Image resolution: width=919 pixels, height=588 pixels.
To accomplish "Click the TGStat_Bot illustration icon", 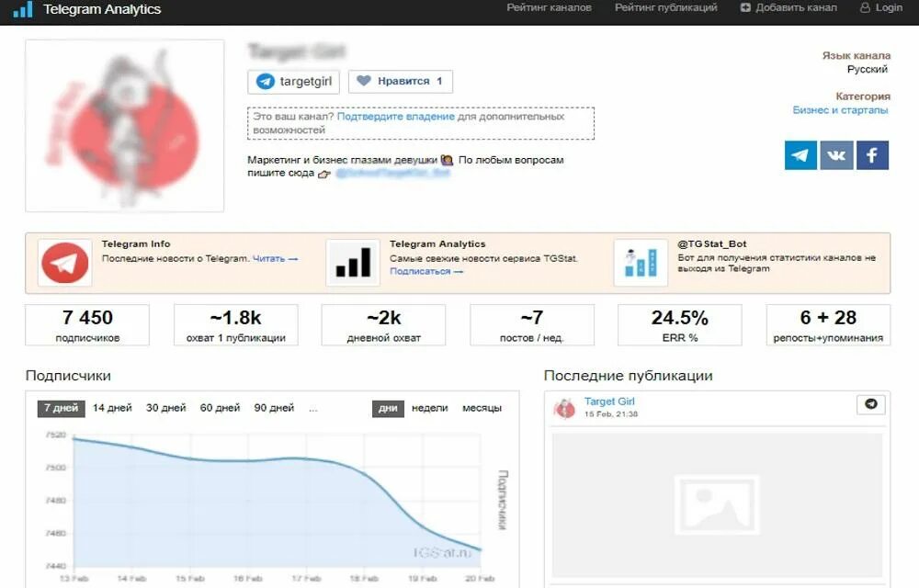I will (x=641, y=263).
